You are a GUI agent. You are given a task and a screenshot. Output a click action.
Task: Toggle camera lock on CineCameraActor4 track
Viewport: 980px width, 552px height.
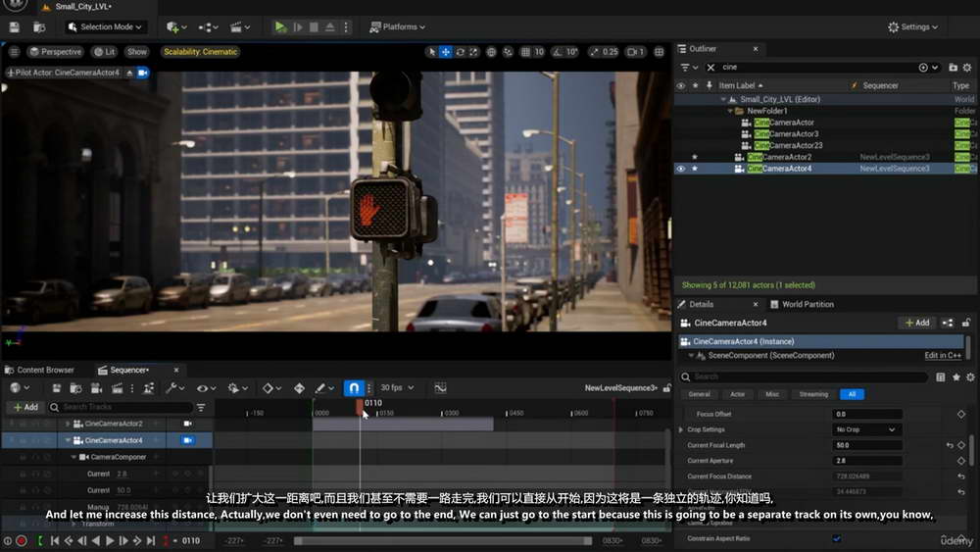point(187,440)
